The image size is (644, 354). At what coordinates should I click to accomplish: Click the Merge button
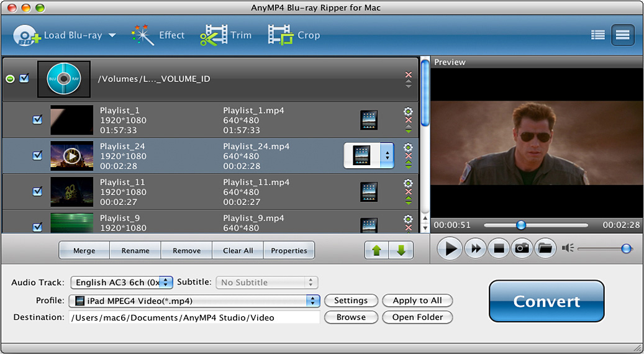pos(84,250)
